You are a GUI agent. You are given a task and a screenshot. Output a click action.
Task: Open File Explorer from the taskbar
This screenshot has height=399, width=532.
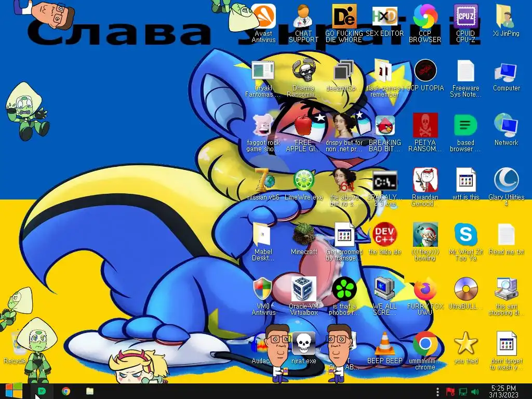point(89,391)
